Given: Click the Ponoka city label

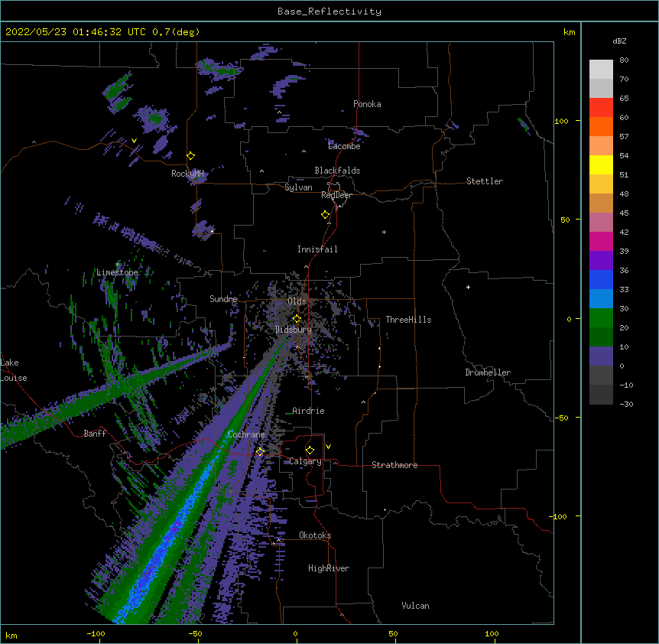Looking at the screenshot, I should [367, 104].
